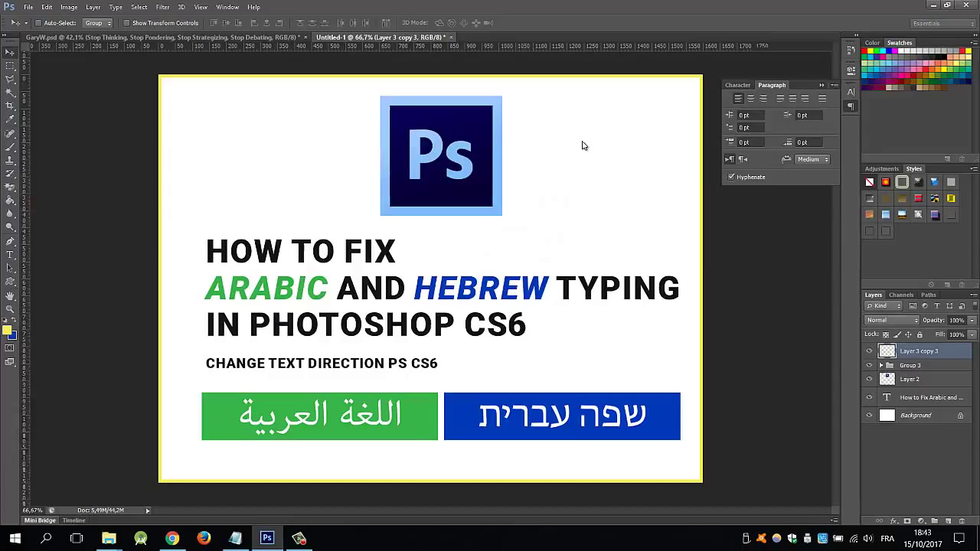
Task: Open the Paragraph panel flyout menu
Action: pos(835,85)
